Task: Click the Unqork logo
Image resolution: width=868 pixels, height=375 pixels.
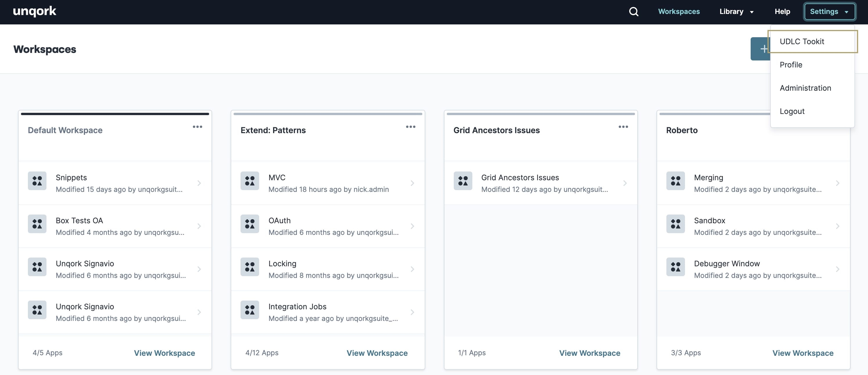Action: pos(34,11)
